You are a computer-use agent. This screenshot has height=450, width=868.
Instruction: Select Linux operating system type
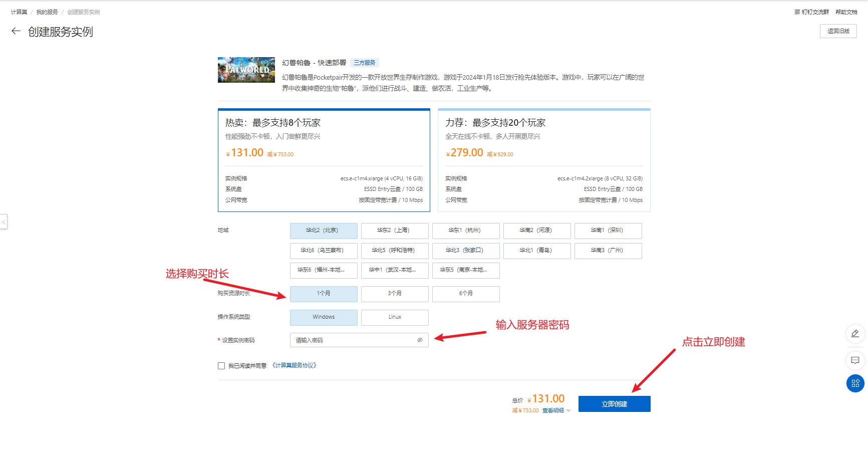coord(395,318)
